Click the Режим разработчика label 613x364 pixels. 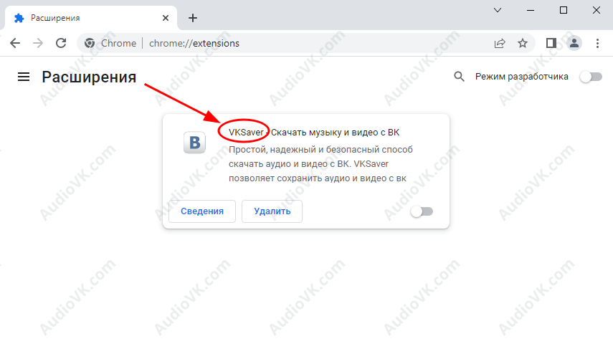pos(521,77)
